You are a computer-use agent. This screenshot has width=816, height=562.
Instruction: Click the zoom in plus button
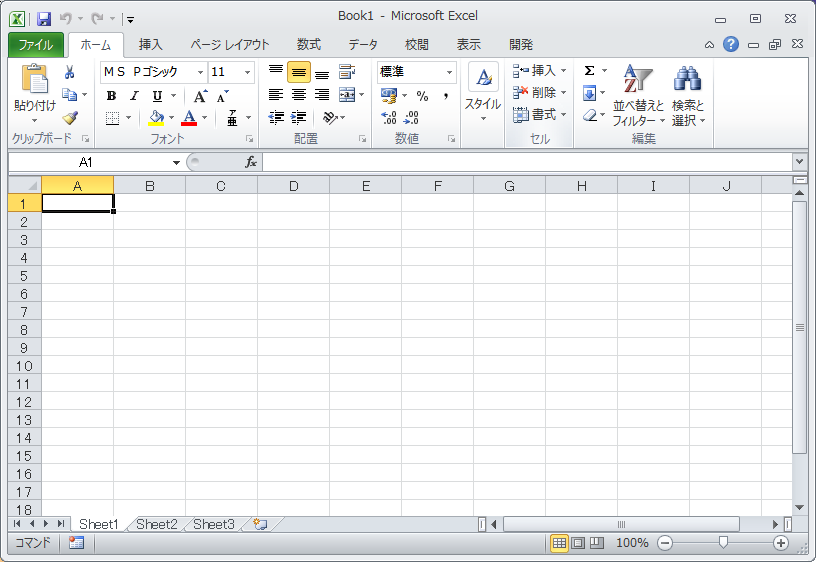(x=781, y=543)
